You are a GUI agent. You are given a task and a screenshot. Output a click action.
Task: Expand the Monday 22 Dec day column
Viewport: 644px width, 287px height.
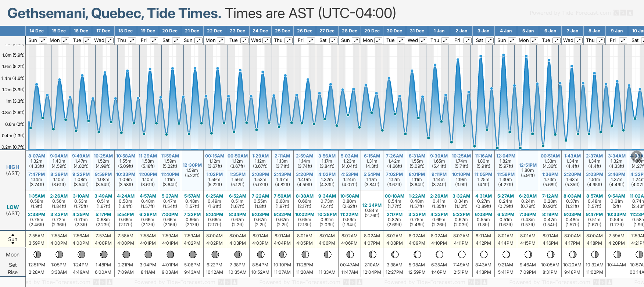(221, 40)
